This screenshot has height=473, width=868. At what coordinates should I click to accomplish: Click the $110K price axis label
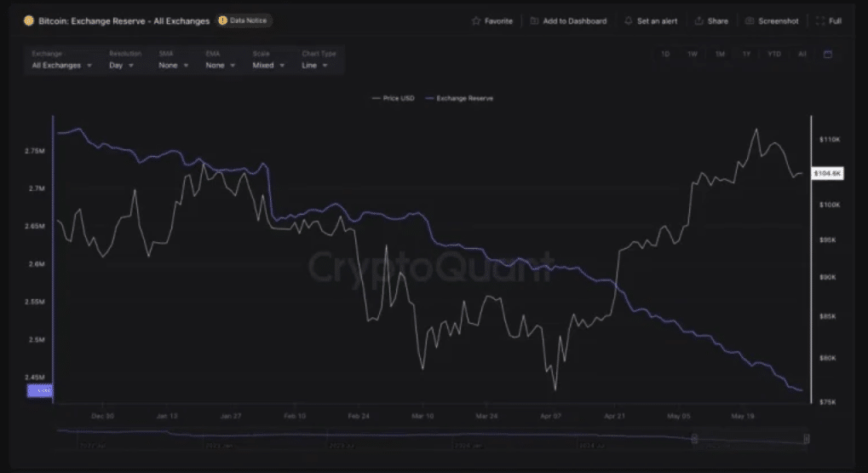[830, 140]
